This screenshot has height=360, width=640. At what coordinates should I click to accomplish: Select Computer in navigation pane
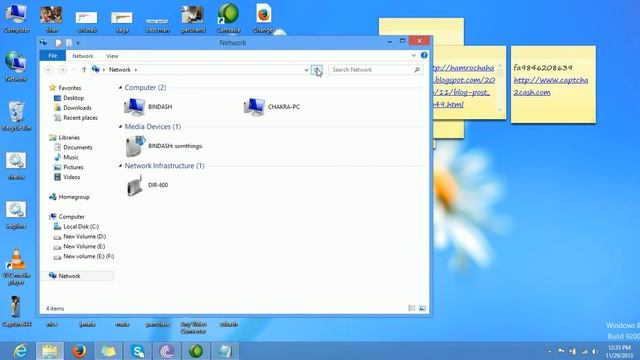click(x=67, y=217)
